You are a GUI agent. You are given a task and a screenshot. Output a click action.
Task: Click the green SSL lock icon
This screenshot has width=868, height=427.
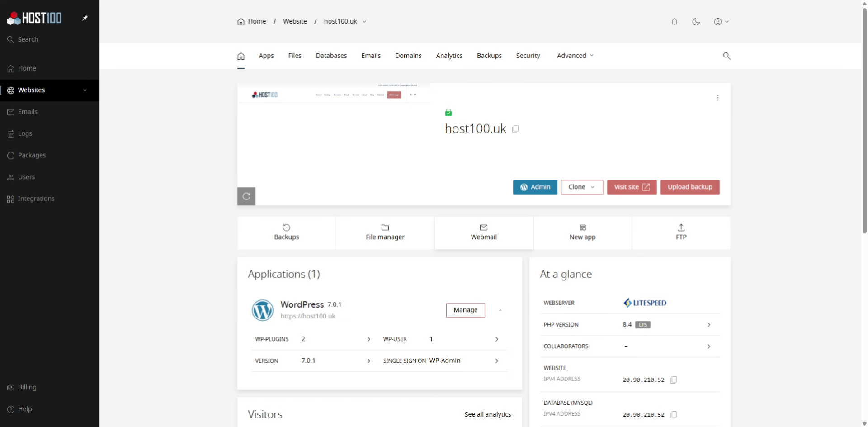pyautogui.click(x=448, y=112)
